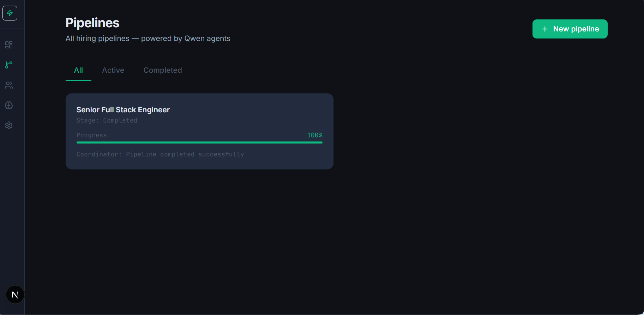Click the Stage: Completed label

[107, 120]
